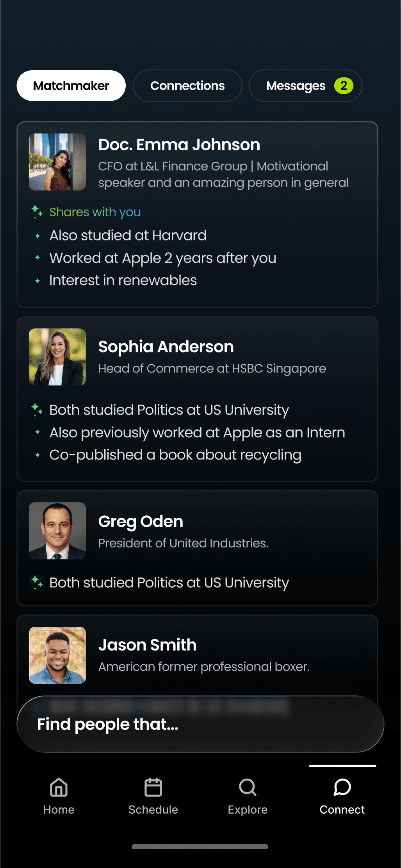
Task: Click the "Find people that..." search field
Action: (200, 724)
